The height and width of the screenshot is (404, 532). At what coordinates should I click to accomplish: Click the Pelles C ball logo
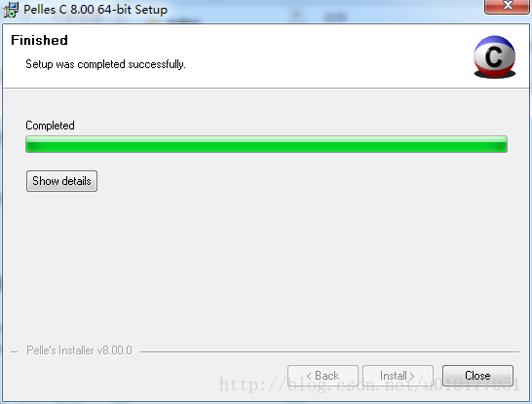click(x=494, y=56)
